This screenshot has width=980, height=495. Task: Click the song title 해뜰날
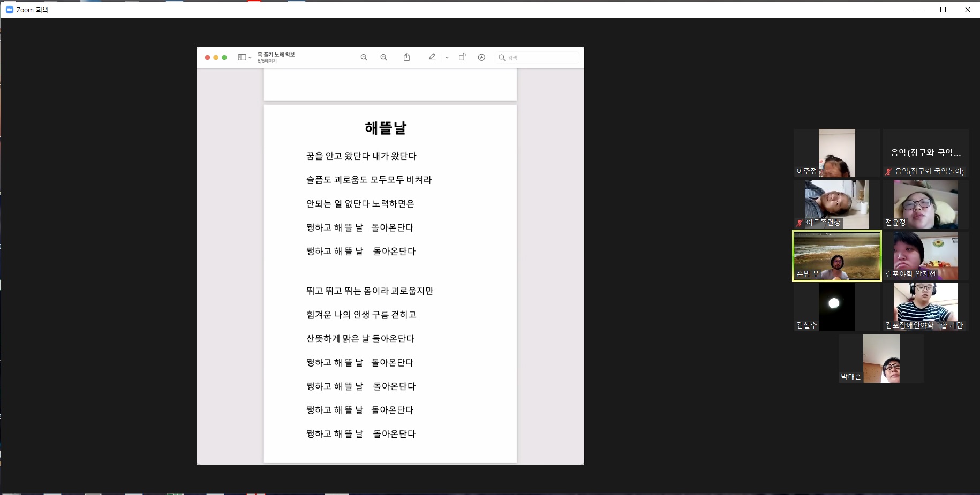coord(386,128)
